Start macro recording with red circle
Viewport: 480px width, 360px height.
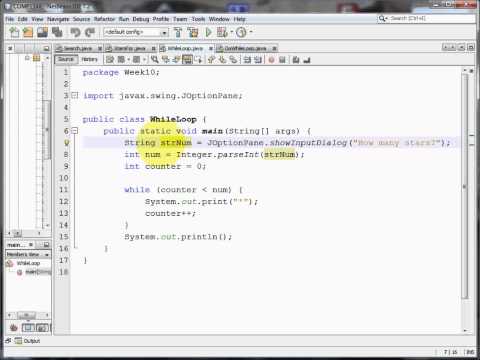[271, 60]
